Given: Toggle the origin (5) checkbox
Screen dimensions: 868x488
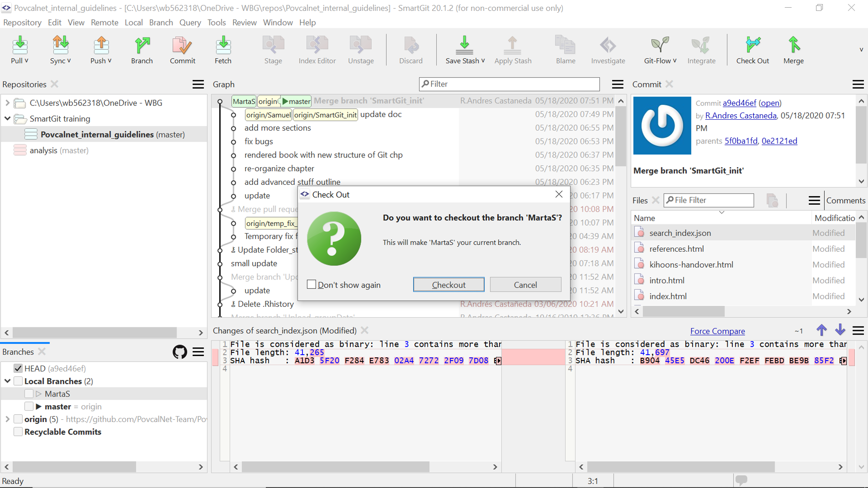Looking at the screenshot, I should (18, 419).
